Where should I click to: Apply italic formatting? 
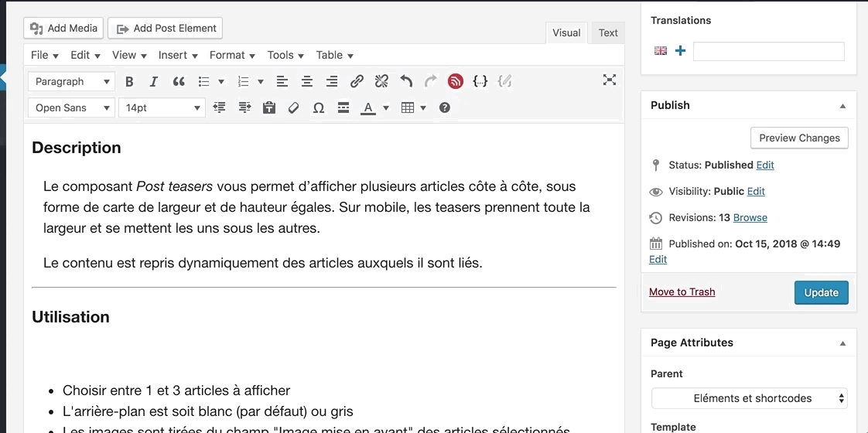[153, 82]
